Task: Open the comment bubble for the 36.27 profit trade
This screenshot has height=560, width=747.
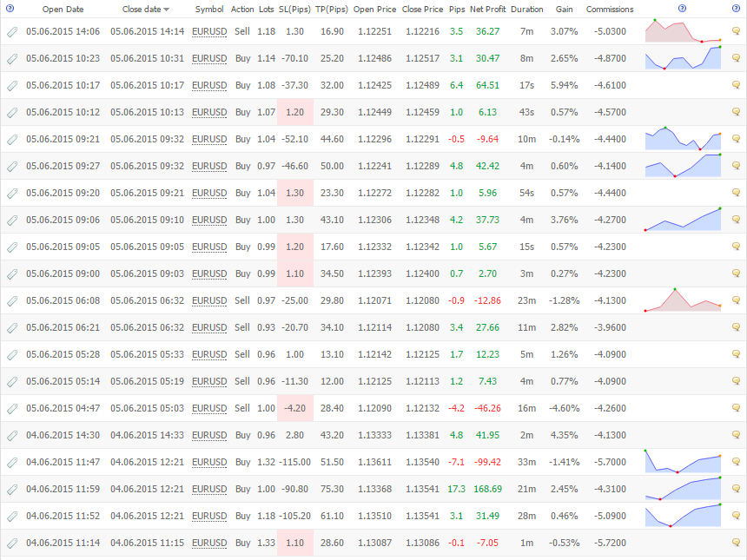Action: [x=736, y=31]
